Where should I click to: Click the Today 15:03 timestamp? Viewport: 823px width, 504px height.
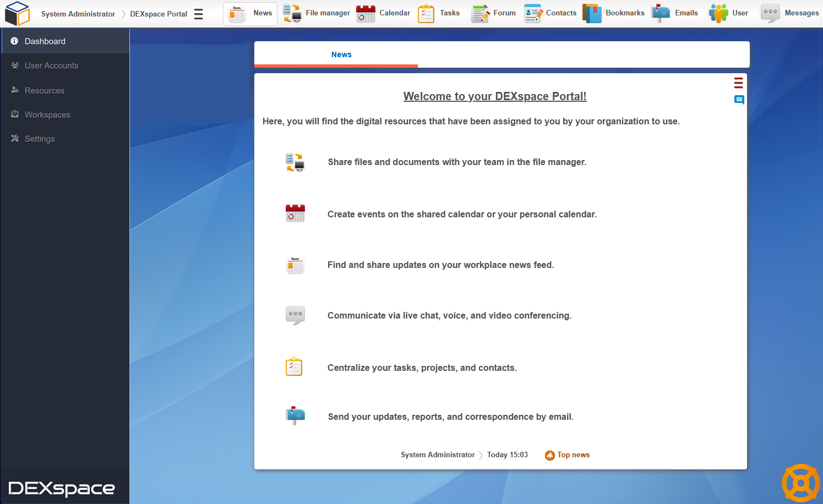pyautogui.click(x=508, y=455)
